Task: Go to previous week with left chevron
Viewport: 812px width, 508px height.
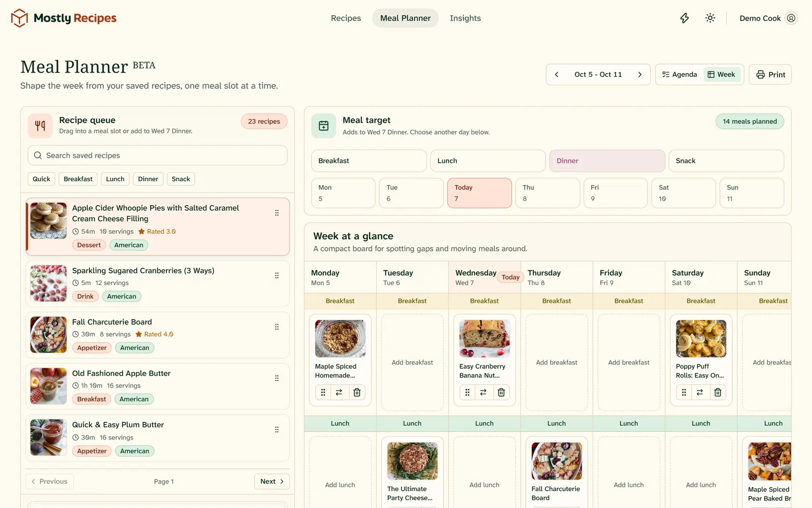Action: pos(557,75)
